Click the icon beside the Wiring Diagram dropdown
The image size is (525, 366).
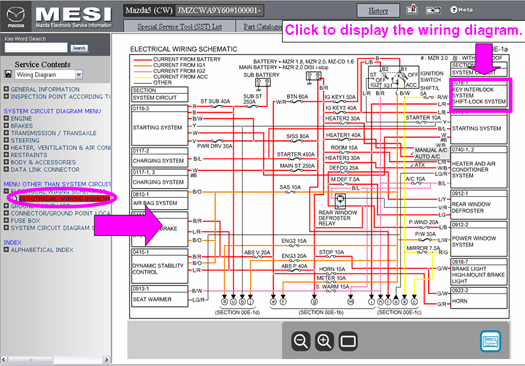click(x=8, y=74)
